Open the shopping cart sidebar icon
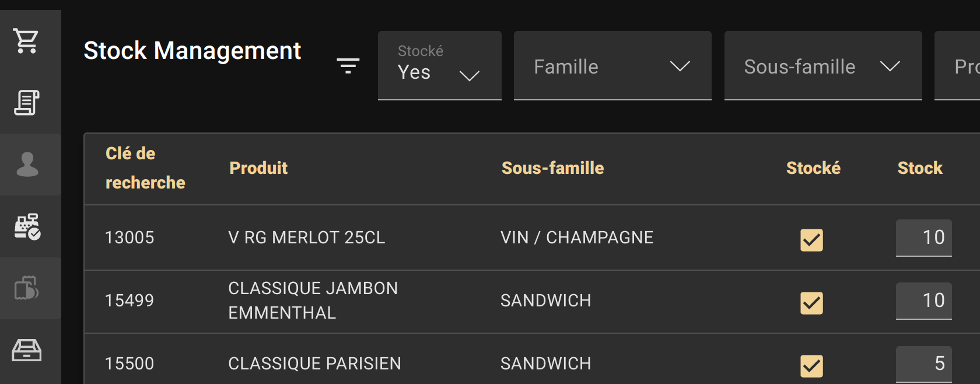 pyautogui.click(x=27, y=41)
